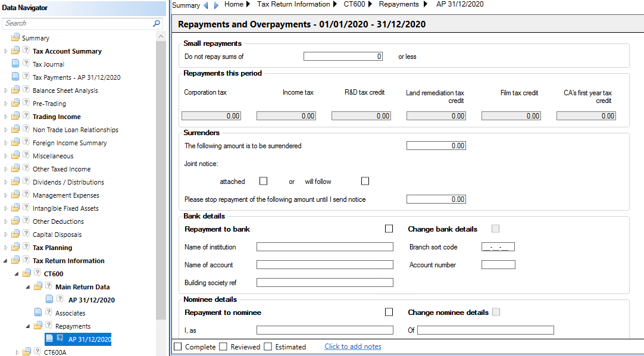
Task: Go to Home in the breadcrumb
Action: (x=234, y=4)
